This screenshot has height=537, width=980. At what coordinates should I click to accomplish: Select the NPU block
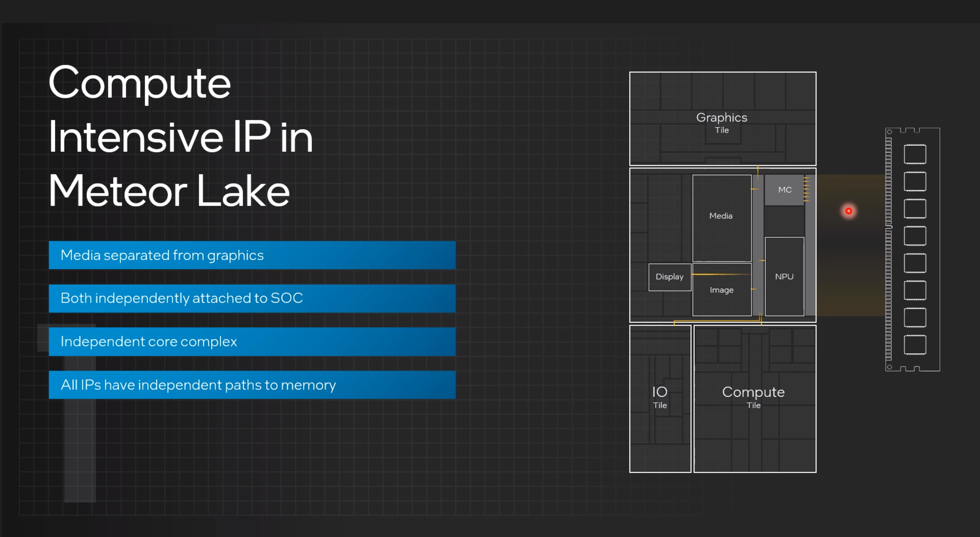point(784,276)
